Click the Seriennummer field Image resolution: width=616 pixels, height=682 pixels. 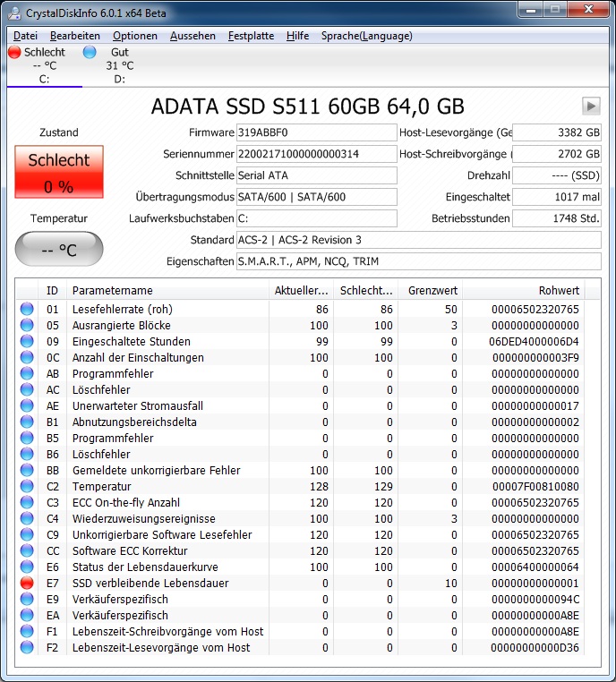pyautogui.click(x=317, y=154)
